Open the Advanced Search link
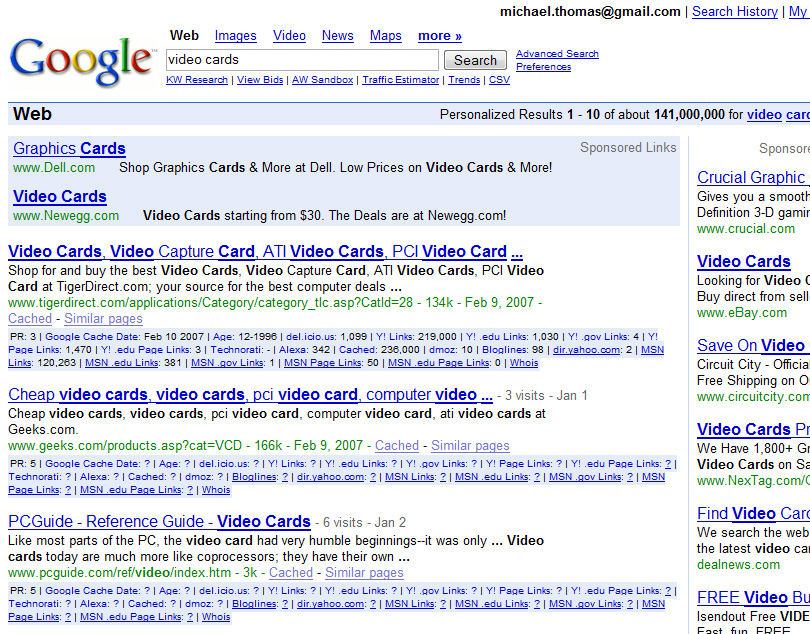Screen dimensions: 810x634 coord(557,54)
